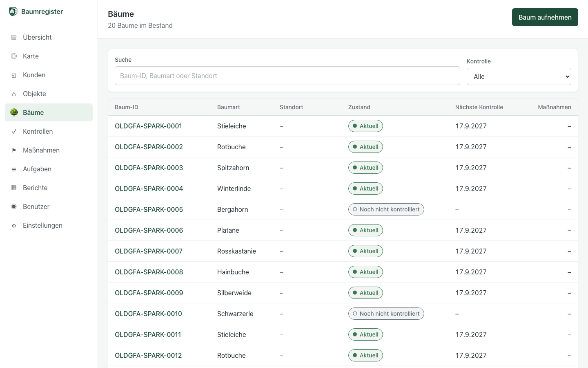The image size is (588, 368).
Task: Click the Kunden sidebar icon
Action: (14, 75)
